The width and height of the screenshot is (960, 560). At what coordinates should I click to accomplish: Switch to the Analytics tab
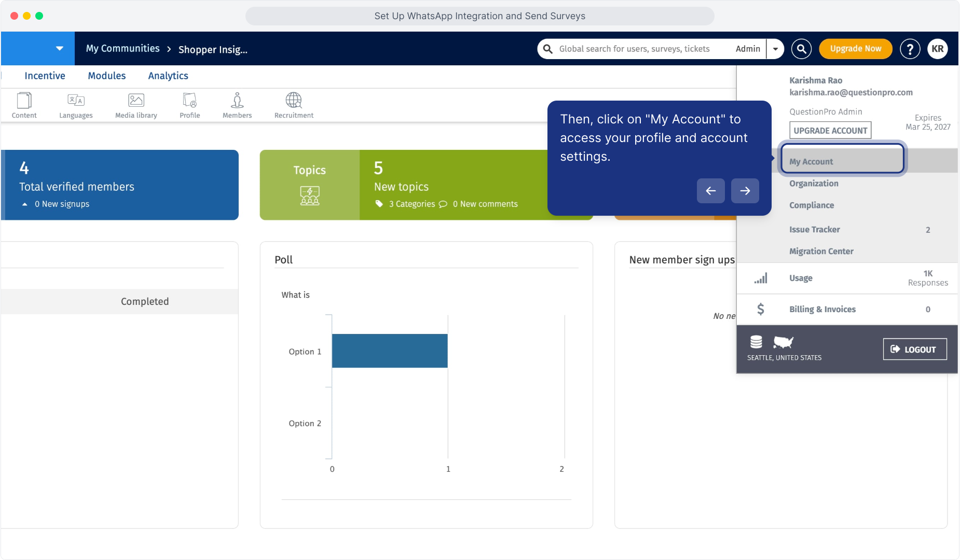click(168, 76)
